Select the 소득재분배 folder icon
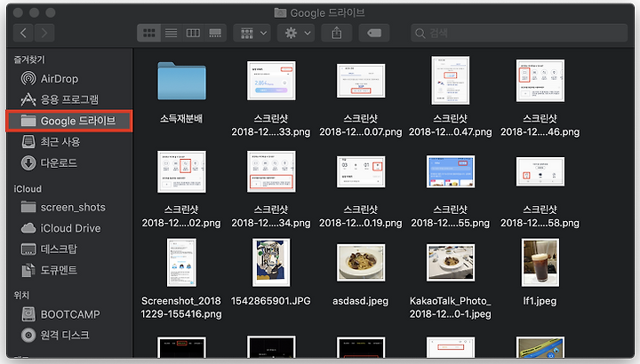Screen dimensions: 640x364 [x=181, y=81]
